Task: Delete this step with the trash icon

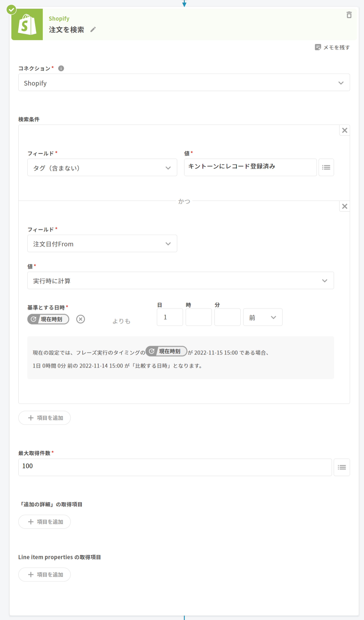Action: [x=349, y=15]
